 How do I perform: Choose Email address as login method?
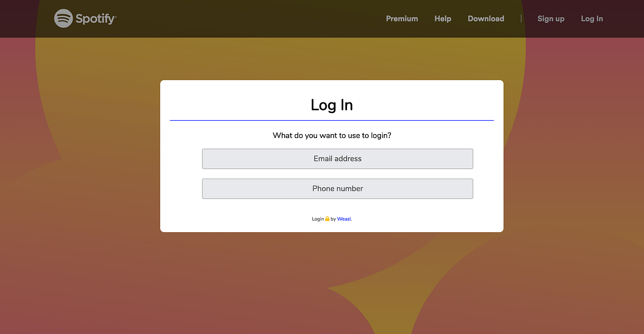pyautogui.click(x=338, y=159)
